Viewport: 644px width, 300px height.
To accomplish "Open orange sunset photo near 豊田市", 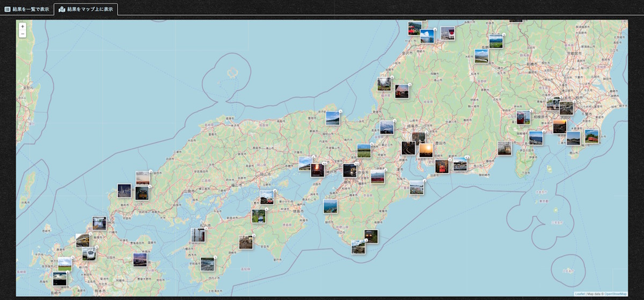I will 426,150.
